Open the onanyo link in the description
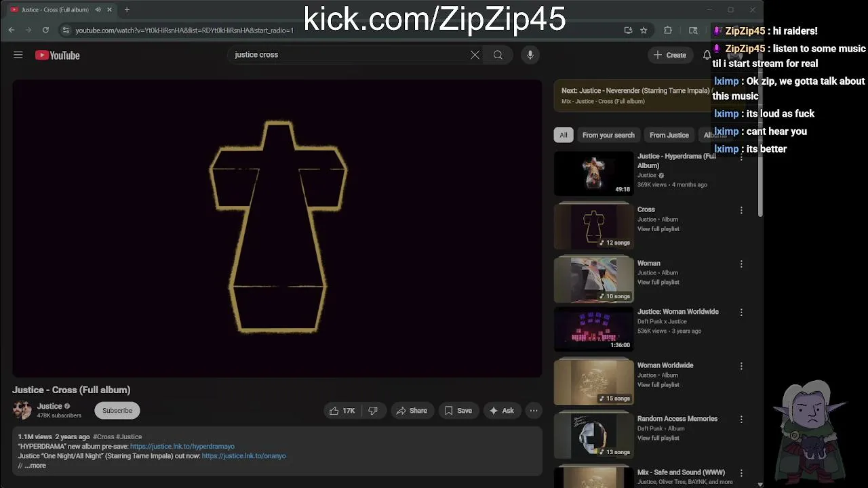This screenshot has height=488, width=868. click(x=243, y=456)
